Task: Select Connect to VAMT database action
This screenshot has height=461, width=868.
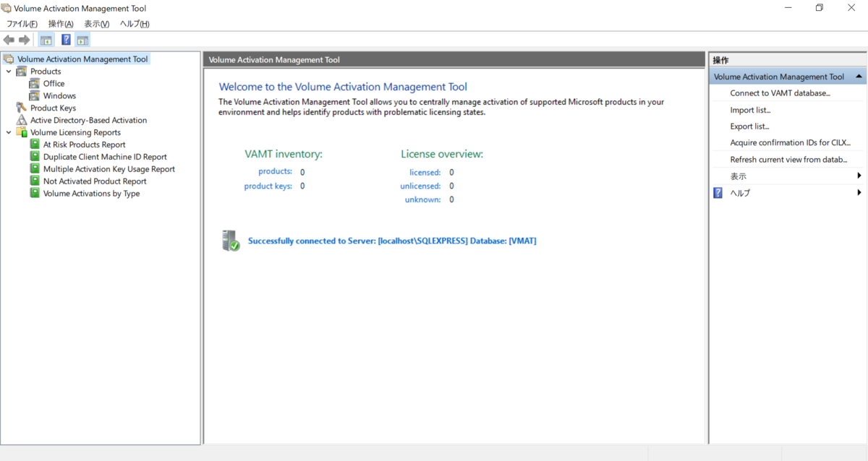Action: click(780, 93)
